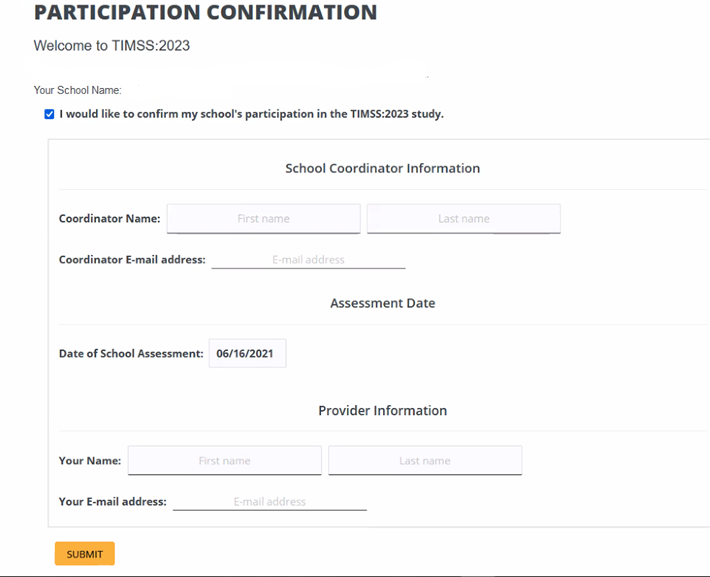Click the 'Date of School Assessment:' label
710x577 pixels.
131,354
